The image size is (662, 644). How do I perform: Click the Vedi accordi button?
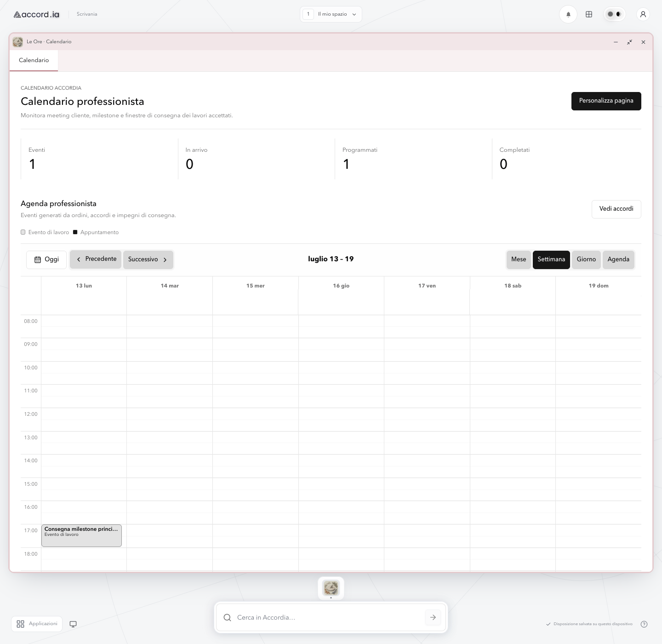(616, 209)
